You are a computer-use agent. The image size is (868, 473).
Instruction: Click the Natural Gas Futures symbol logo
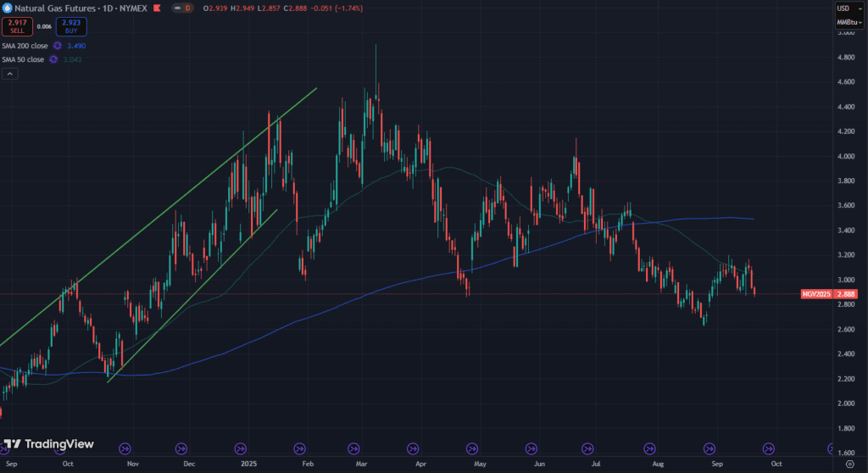point(7,8)
